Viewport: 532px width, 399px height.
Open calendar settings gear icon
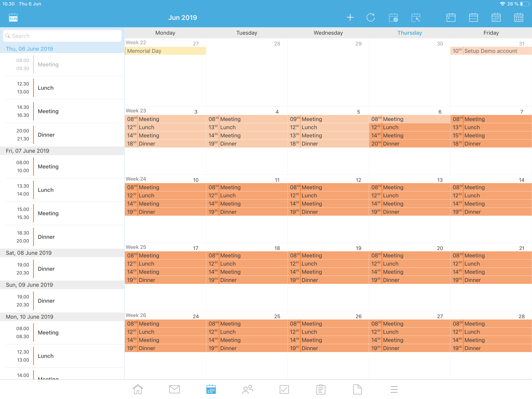[x=394, y=18]
